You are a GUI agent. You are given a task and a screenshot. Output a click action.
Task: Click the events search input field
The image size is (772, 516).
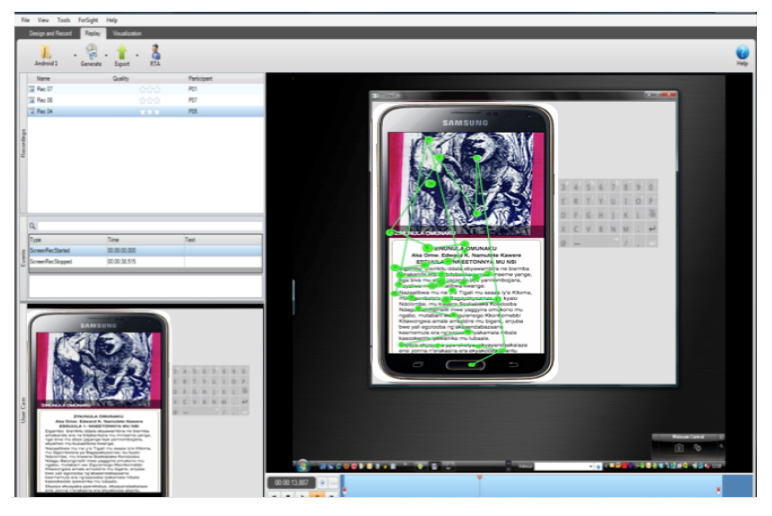[150, 227]
